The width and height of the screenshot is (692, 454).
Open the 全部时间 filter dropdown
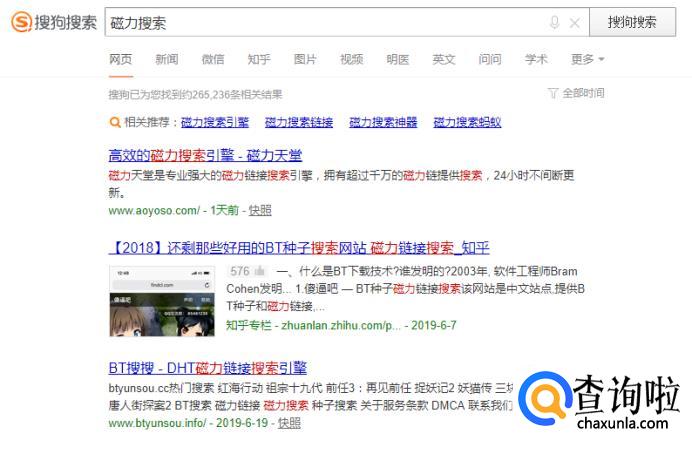[583, 93]
